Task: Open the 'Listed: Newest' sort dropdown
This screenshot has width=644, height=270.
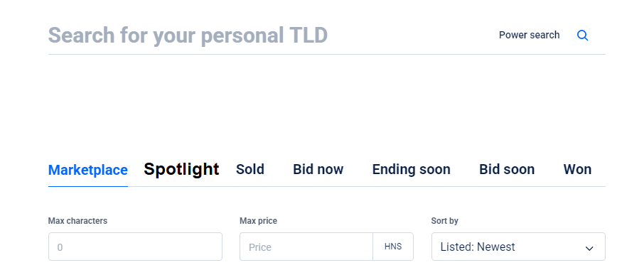Action: pos(518,247)
